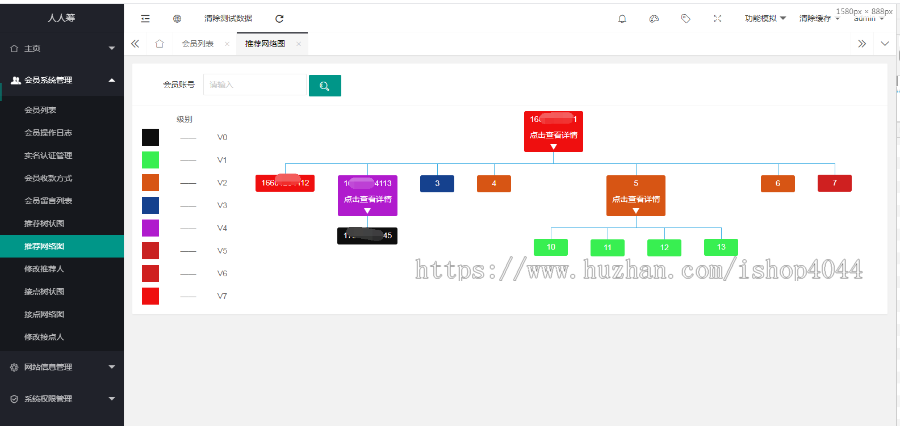Open the 功能模拟 dropdown in the top bar
Image resolution: width=900 pixels, height=426 pixels.
(766, 18)
